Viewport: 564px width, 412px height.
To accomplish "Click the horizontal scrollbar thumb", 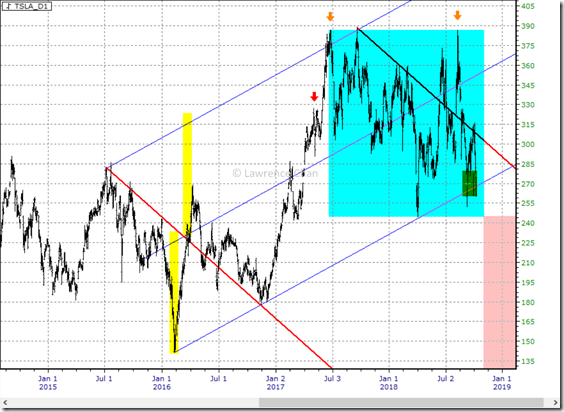I will [401, 402].
